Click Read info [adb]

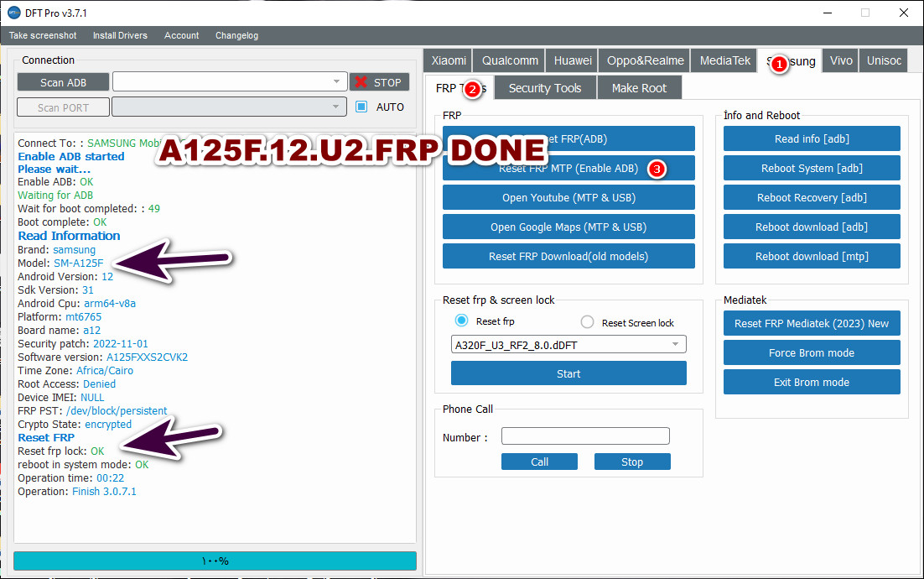[x=811, y=138]
